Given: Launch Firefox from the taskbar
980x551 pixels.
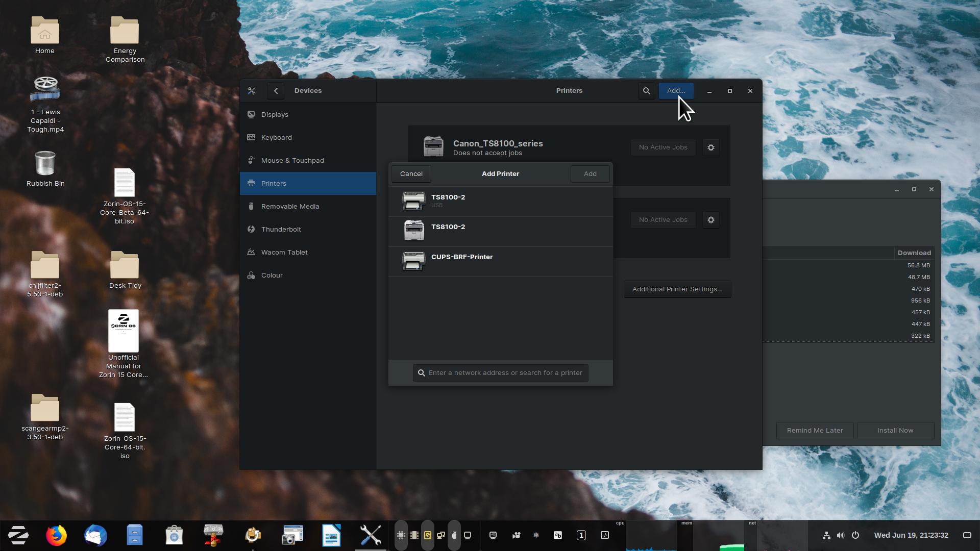Looking at the screenshot, I should click(x=56, y=535).
